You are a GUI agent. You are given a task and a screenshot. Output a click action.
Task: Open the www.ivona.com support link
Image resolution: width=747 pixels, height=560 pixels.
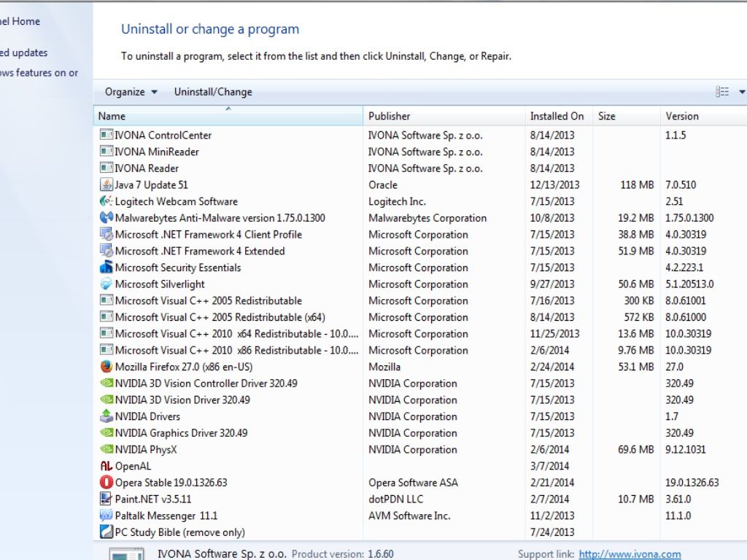click(x=630, y=554)
